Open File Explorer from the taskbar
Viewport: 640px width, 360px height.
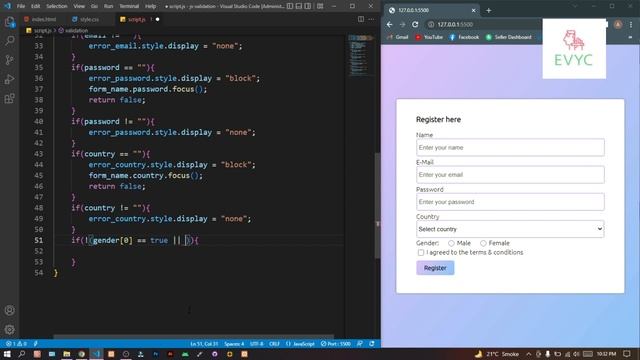tap(67, 354)
